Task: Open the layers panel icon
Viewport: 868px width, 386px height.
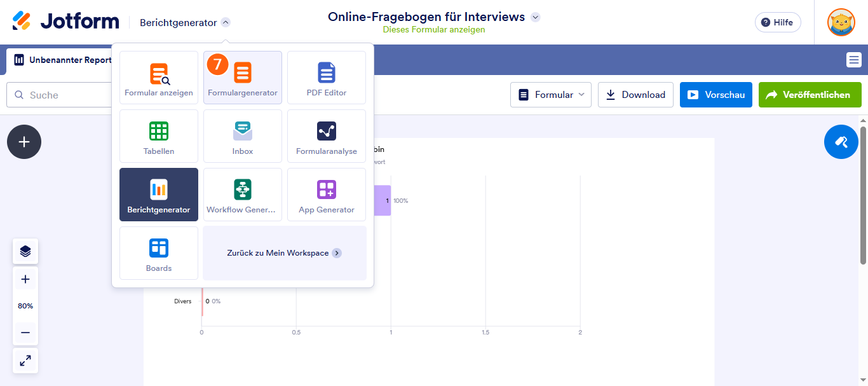Action: pyautogui.click(x=25, y=251)
